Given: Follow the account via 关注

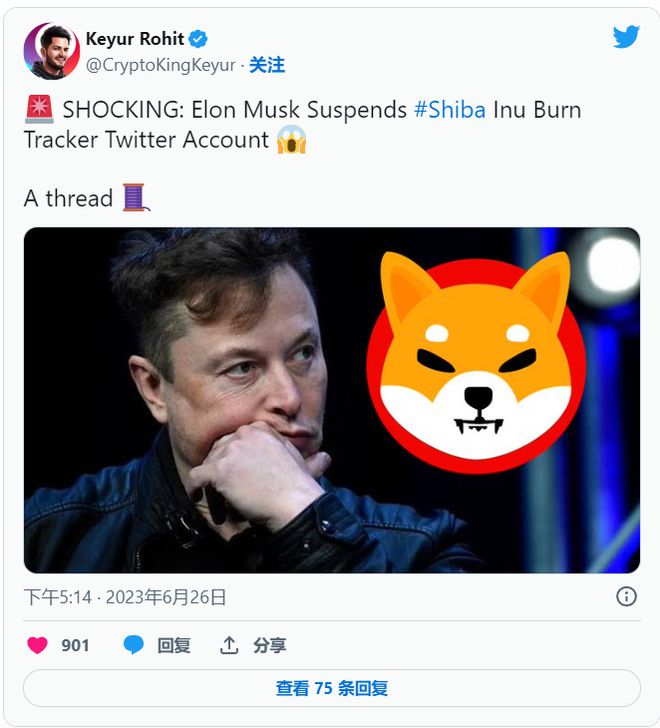Looking at the screenshot, I should pyautogui.click(x=267, y=65).
